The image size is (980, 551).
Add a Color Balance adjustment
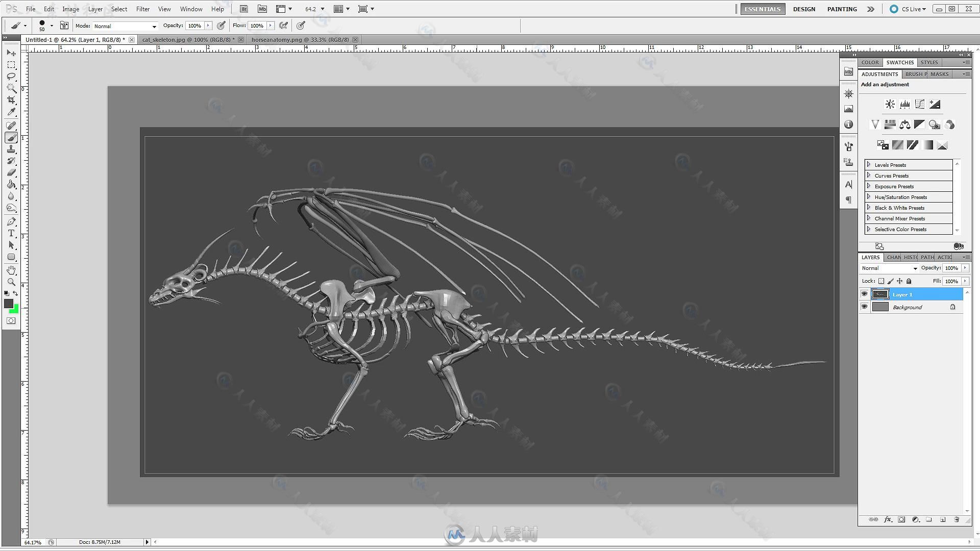point(904,124)
